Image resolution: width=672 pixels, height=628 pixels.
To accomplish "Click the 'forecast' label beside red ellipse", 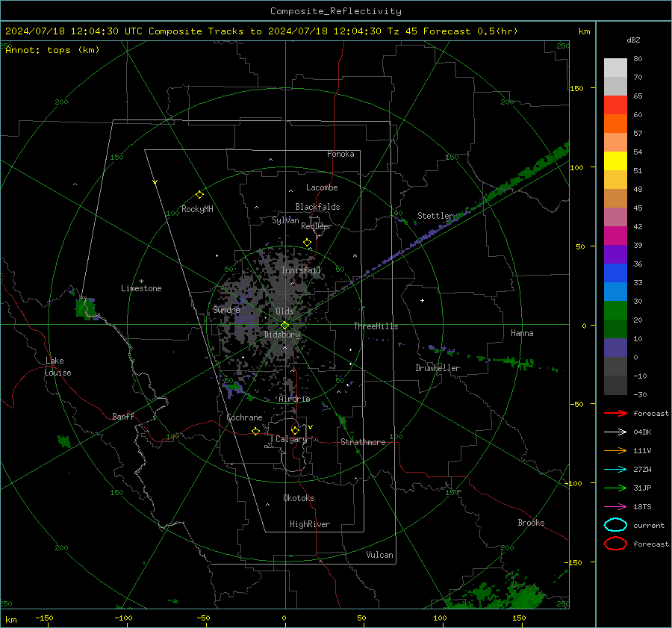I will tap(651, 544).
